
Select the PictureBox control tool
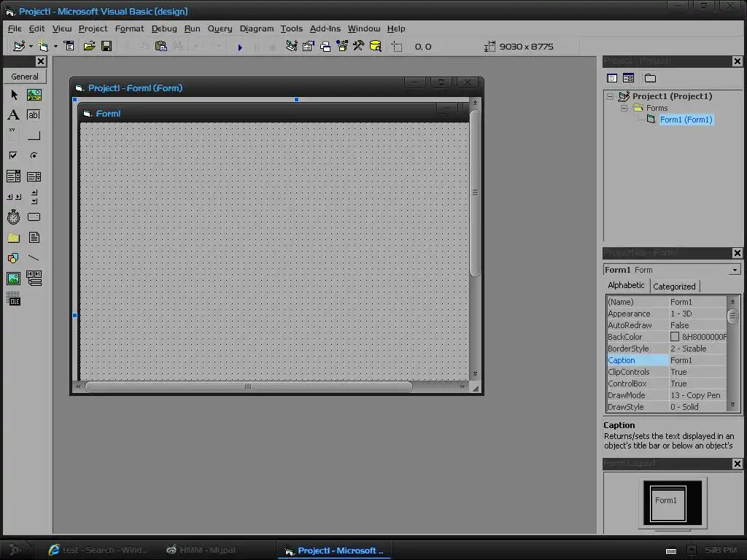point(34,95)
